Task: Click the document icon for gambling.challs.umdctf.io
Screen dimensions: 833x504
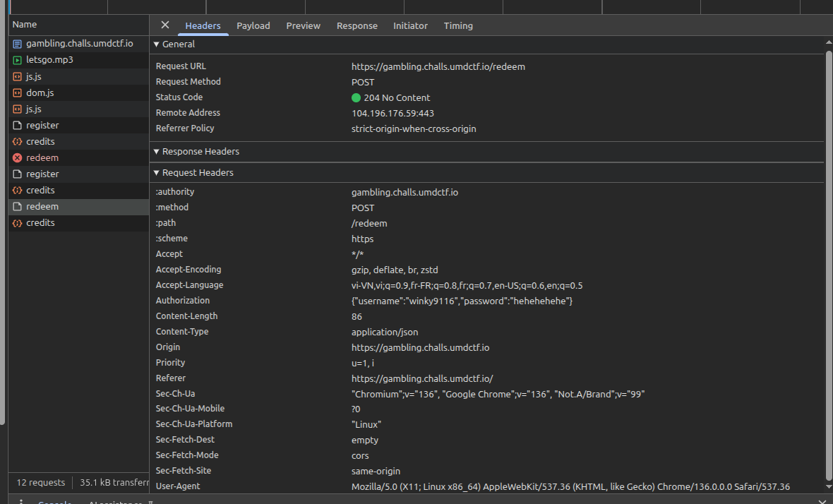Action: point(18,44)
